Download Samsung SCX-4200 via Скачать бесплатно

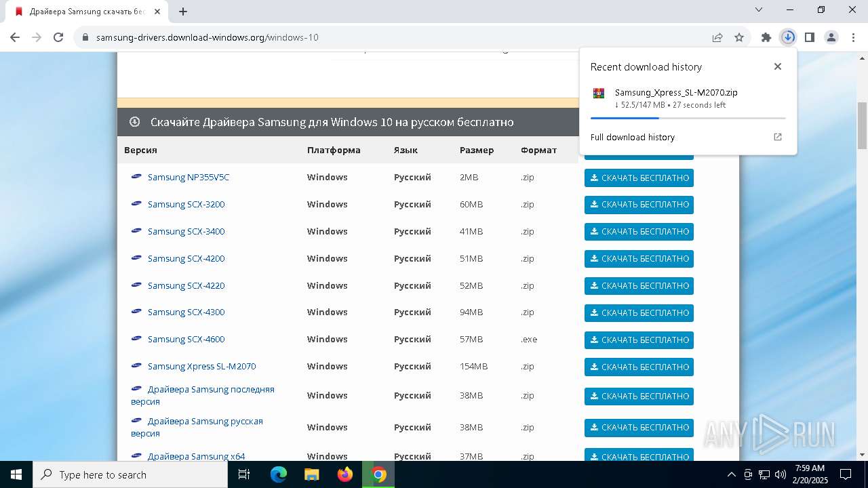click(639, 259)
